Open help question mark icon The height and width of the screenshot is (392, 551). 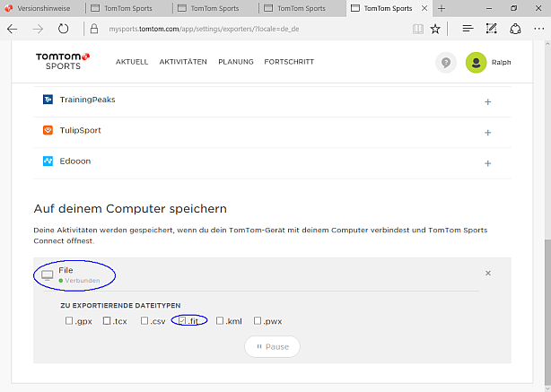click(x=446, y=63)
